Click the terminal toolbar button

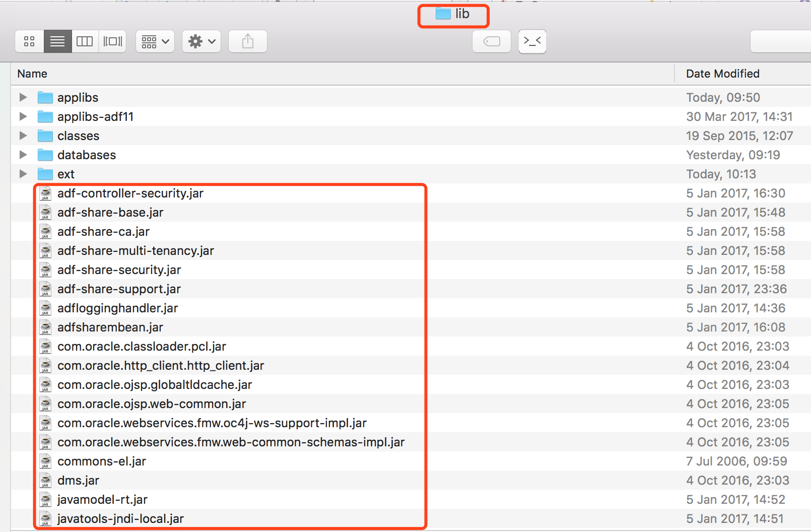tap(532, 41)
